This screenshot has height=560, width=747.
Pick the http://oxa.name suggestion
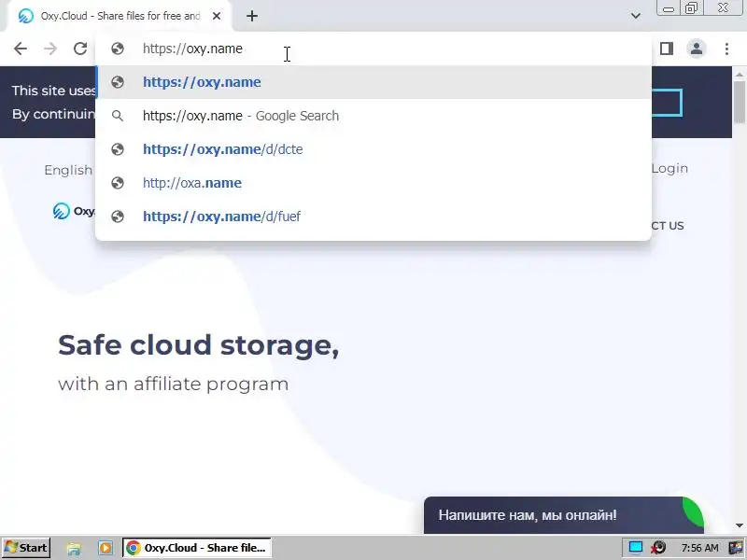pyautogui.click(x=373, y=183)
